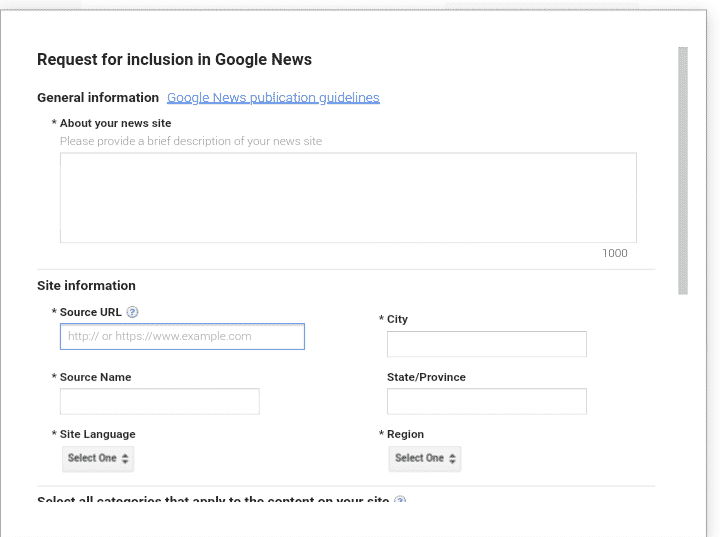Click the Region label
The width and height of the screenshot is (720, 537).
[405, 434]
